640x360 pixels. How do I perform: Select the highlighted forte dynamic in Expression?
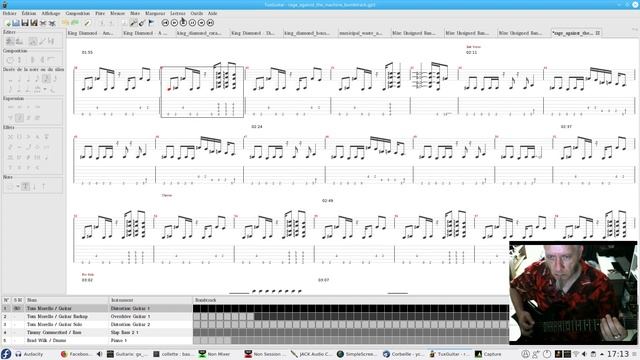[19, 118]
